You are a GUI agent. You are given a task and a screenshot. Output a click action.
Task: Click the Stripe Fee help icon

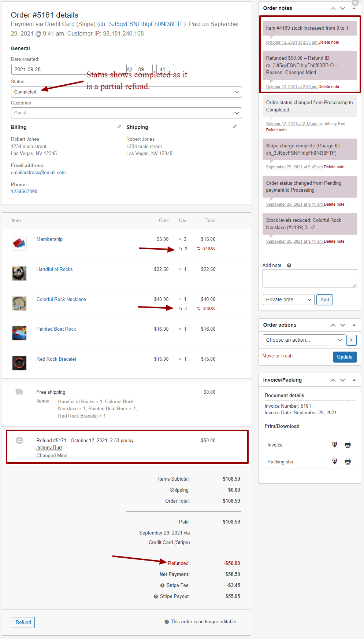coord(163,585)
